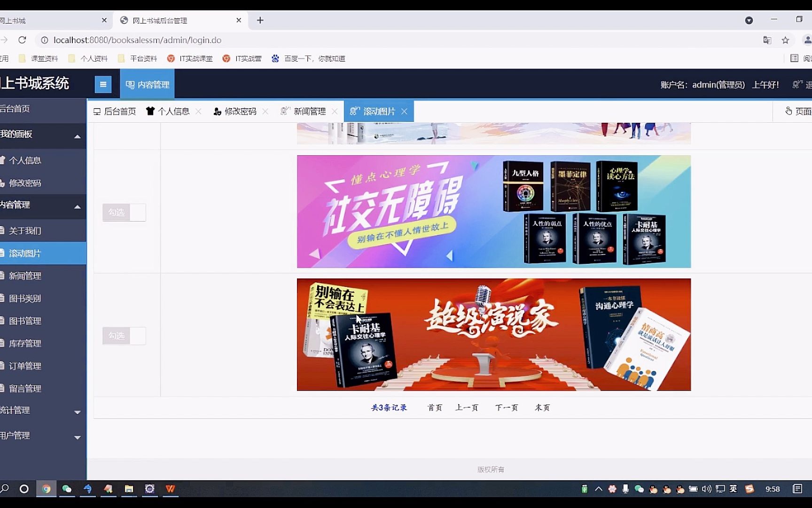This screenshot has width=812, height=508.
Task: Switch to the 修改密码 page tab
Action: [235, 111]
